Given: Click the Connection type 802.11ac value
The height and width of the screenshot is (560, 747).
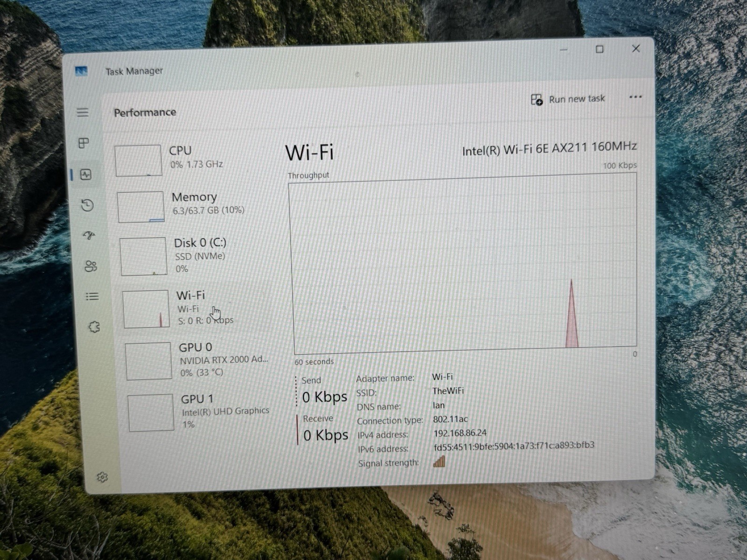Looking at the screenshot, I should click(451, 419).
